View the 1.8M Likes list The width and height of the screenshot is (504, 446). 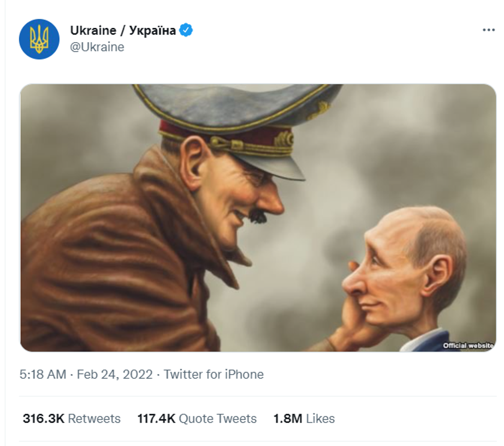tap(303, 419)
